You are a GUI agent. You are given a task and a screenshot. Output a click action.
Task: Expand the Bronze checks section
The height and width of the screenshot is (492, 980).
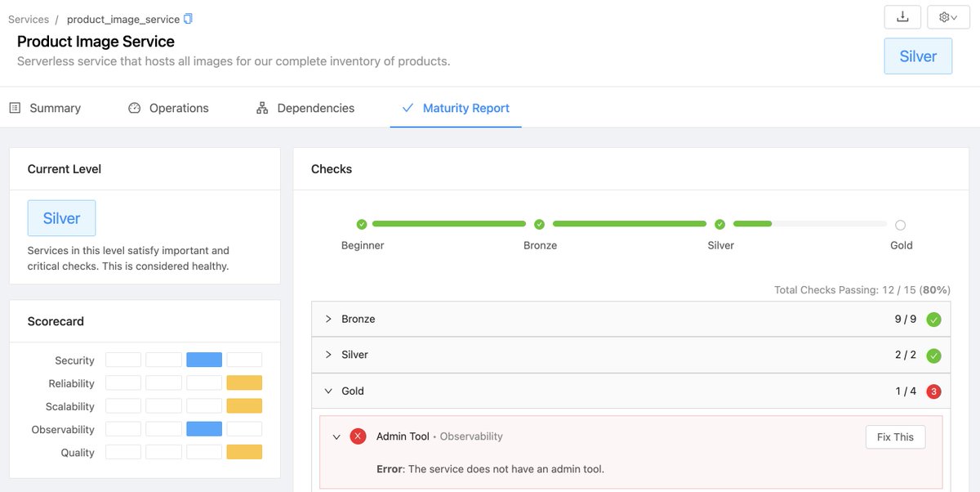click(x=327, y=319)
